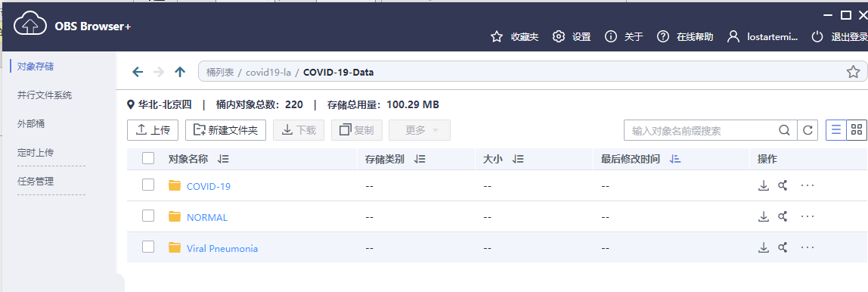868x292 pixels.
Task: Open the NORMAL folder link
Action: pyautogui.click(x=207, y=217)
